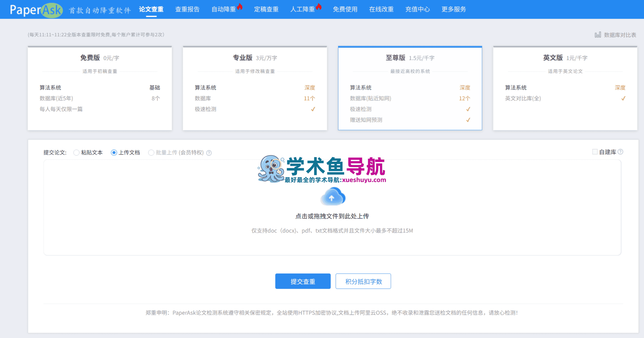
Task: Open the database comparison chart icon
Action: tap(598, 35)
